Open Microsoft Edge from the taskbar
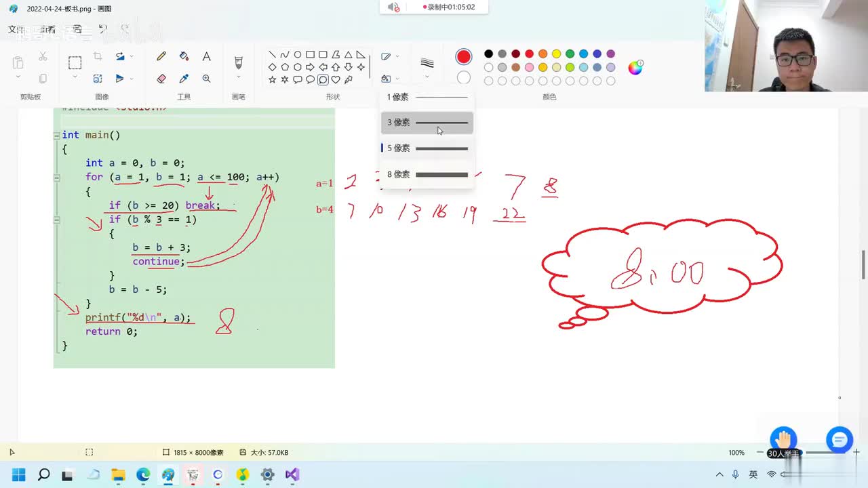 143,474
